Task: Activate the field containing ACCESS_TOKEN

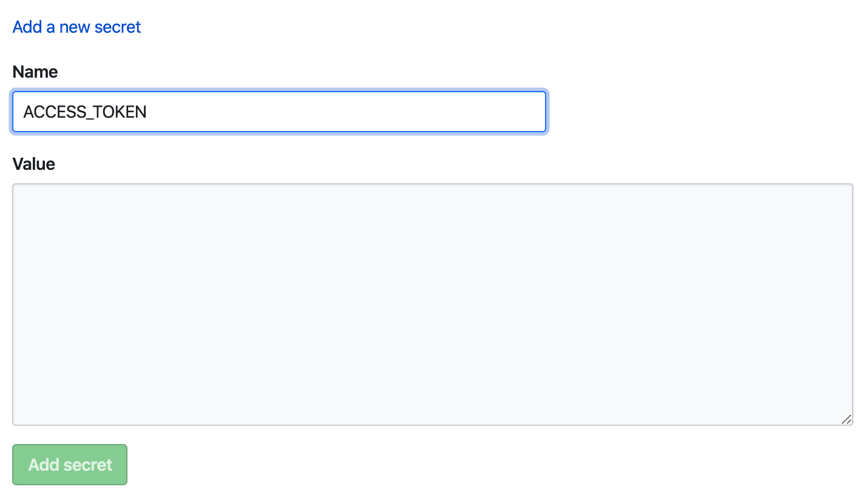Action: (279, 112)
